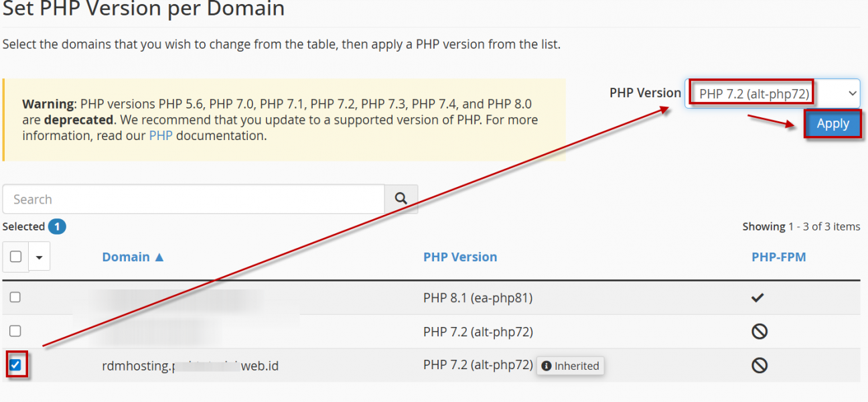Sort table by PHP-FPM column header

coord(778,257)
